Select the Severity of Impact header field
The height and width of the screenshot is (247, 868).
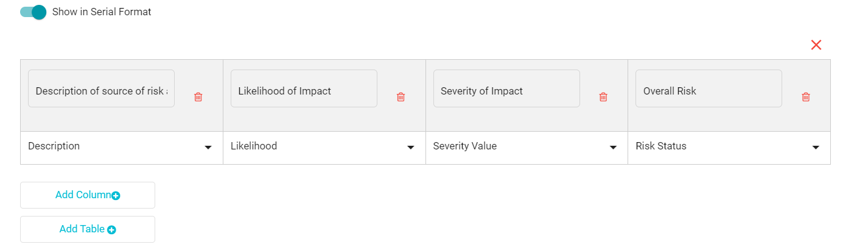point(506,88)
